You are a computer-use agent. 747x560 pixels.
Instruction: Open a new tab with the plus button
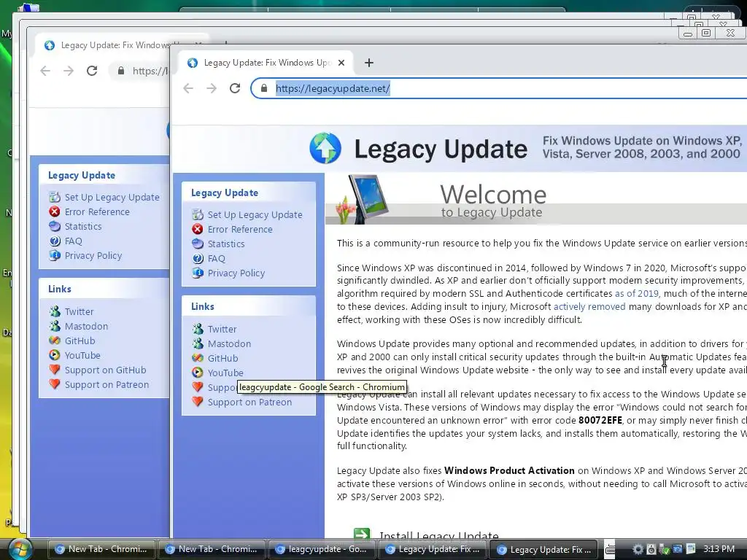368,63
